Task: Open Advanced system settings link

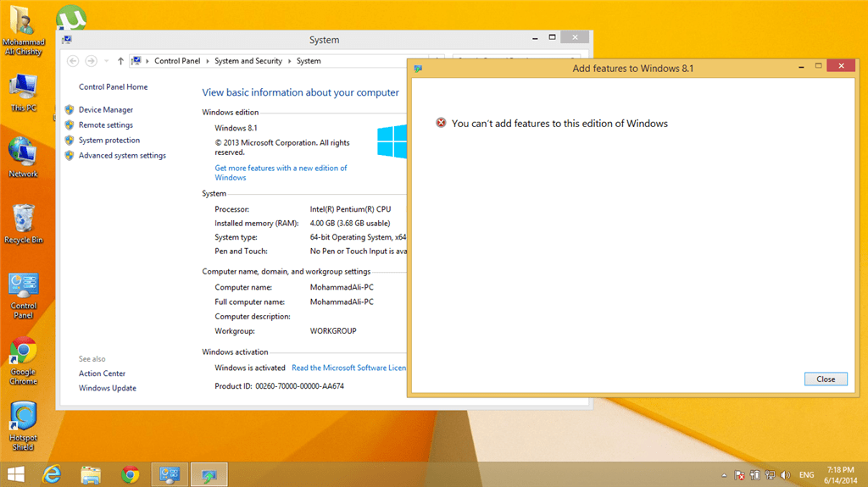Action: click(122, 156)
